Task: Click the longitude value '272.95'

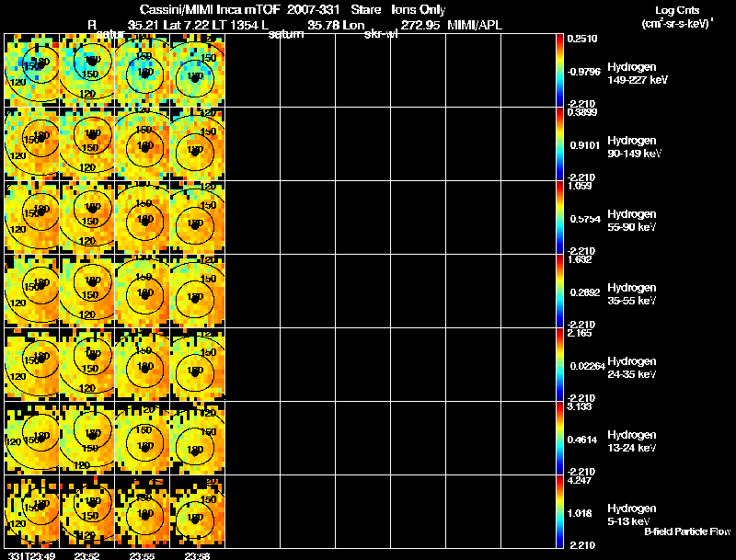Action: click(x=420, y=25)
